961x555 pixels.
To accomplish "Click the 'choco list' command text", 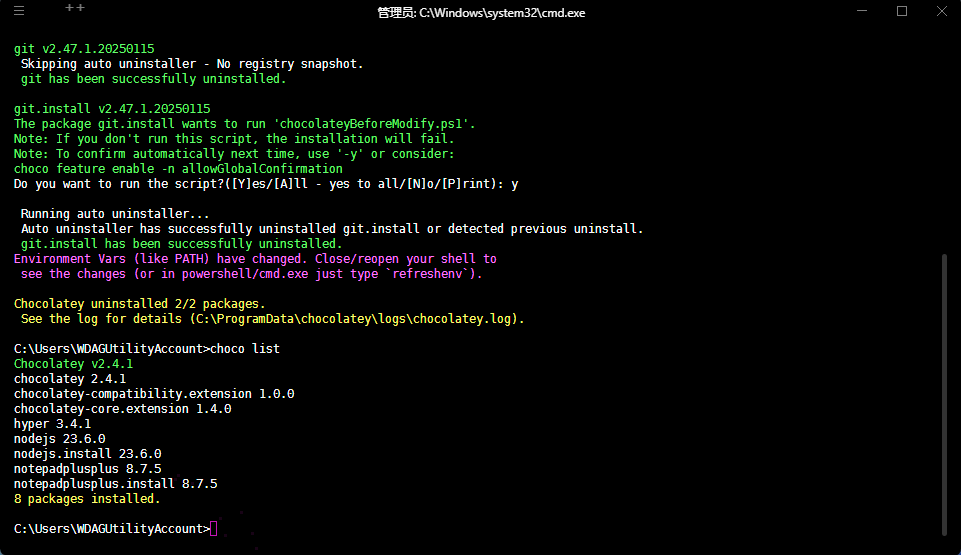I will 245,349.
